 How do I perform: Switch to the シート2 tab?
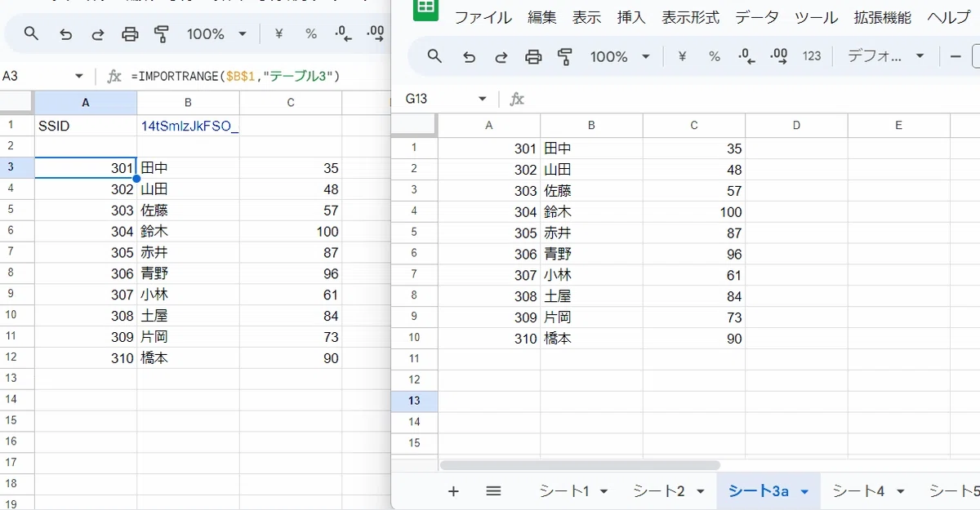[659, 491]
